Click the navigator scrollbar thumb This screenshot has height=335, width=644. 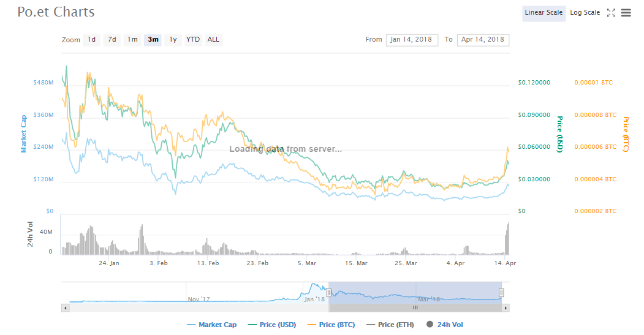[415, 308]
